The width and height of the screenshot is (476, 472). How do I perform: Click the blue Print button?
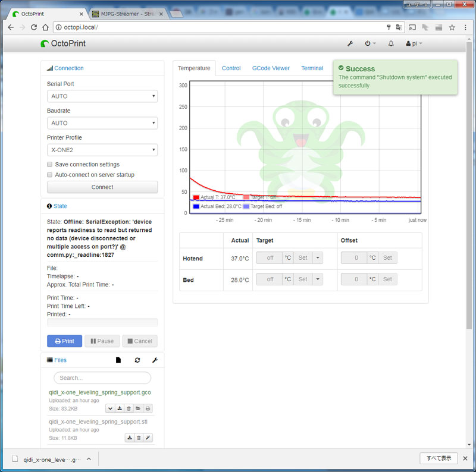click(64, 341)
